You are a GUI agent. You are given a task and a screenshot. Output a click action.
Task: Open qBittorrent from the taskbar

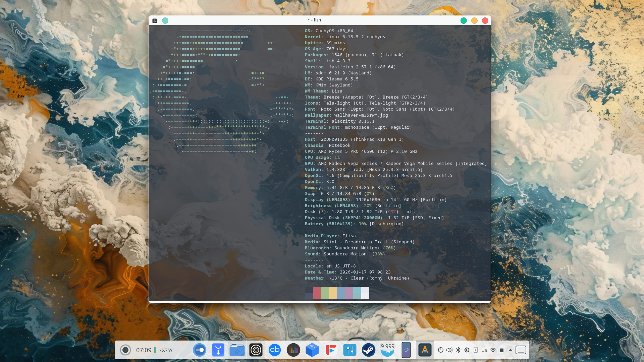click(x=275, y=350)
